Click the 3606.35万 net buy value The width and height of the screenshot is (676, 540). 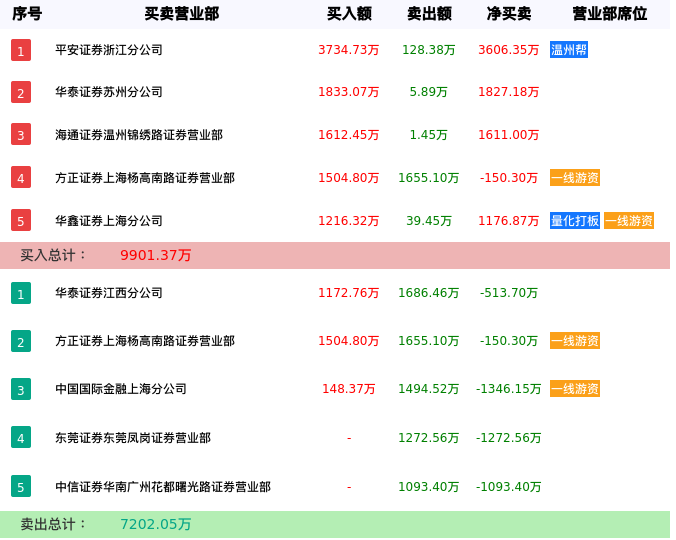508,50
